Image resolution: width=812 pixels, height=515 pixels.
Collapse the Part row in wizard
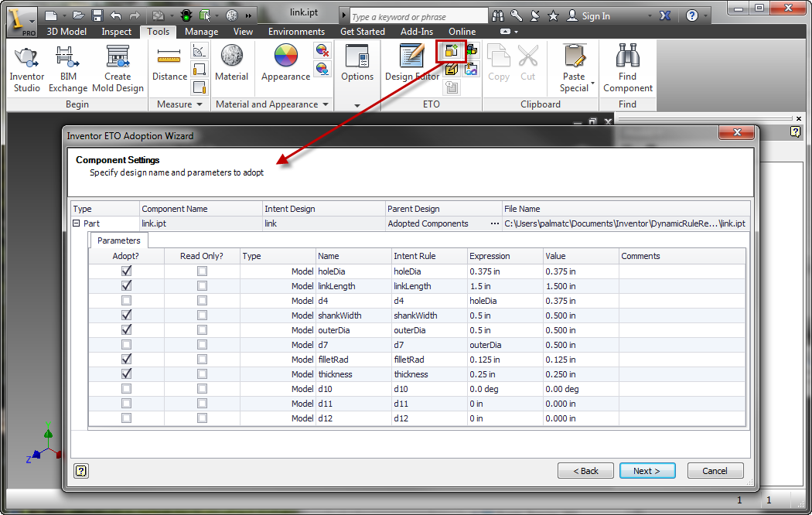pyautogui.click(x=77, y=223)
